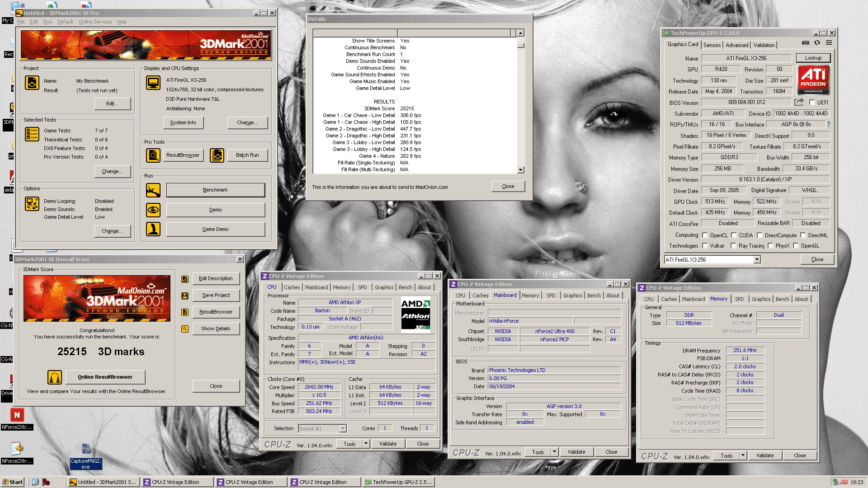Open the SPD tab in CPU-Z Memory window
The height and width of the screenshot is (488, 868).
coord(739,299)
